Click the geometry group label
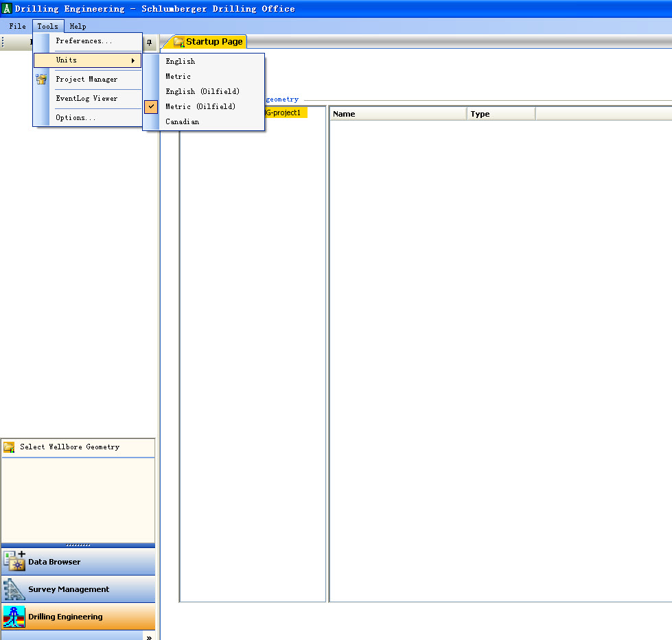This screenshot has height=640, width=672. [x=282, y=99]
